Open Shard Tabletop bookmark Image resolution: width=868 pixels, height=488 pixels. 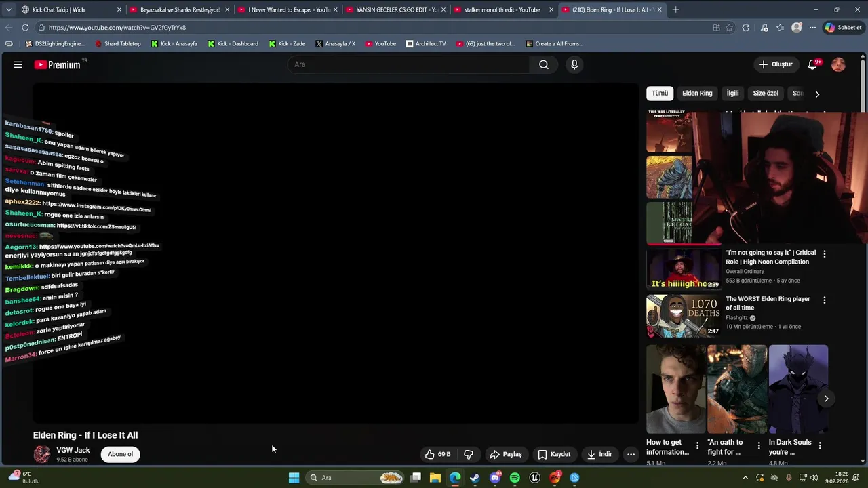coord(118,44)
